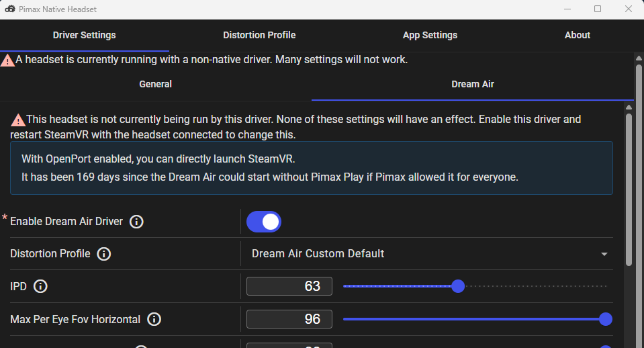
Task: Click info icon beside Distortion Profile label
Action: pos(104,254)
